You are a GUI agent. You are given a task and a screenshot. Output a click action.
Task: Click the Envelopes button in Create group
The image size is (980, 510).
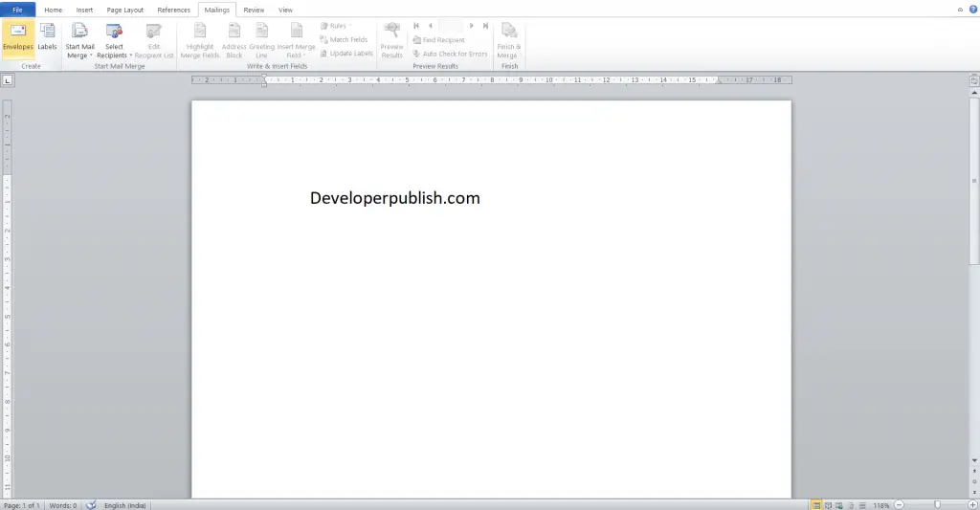[x=18, y=38]
